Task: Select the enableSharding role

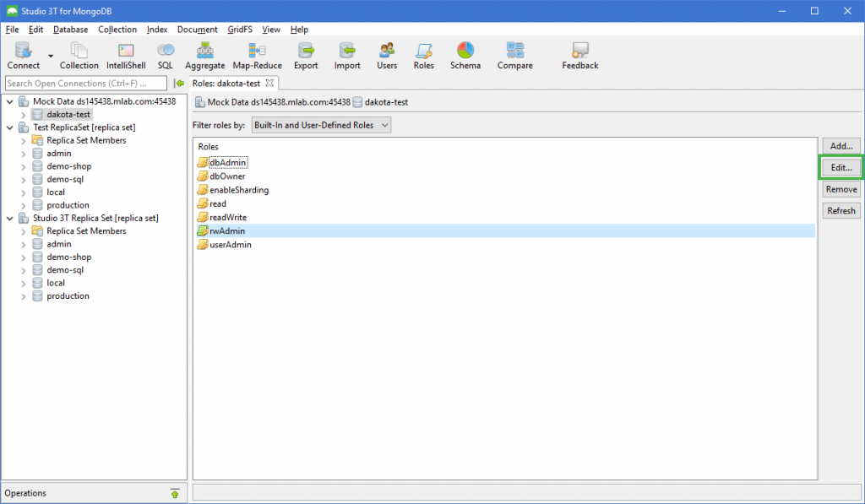Action: click(x=239, y=190)
